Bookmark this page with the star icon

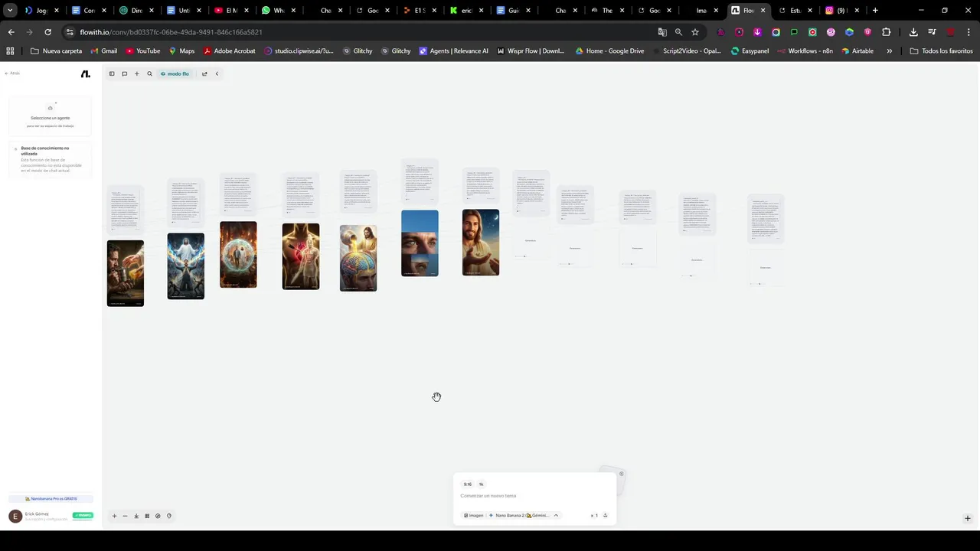point(695,32)
